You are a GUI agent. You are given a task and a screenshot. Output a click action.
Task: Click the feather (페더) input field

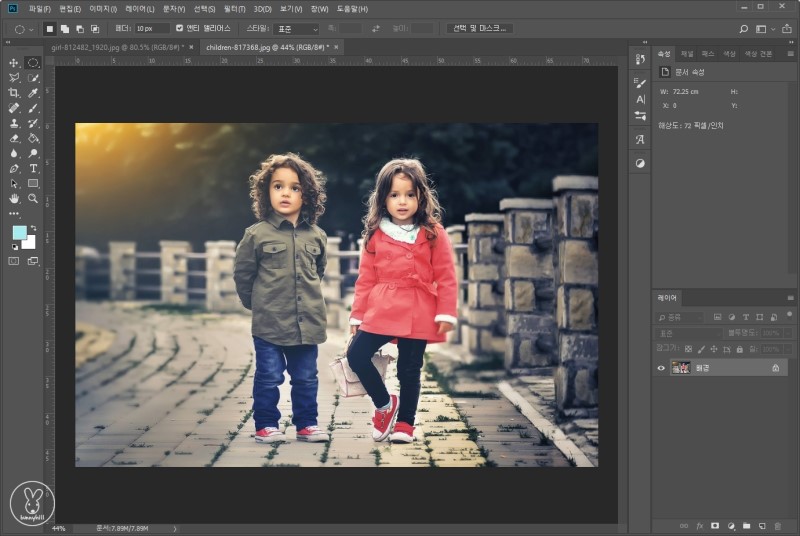coord(152,28)
